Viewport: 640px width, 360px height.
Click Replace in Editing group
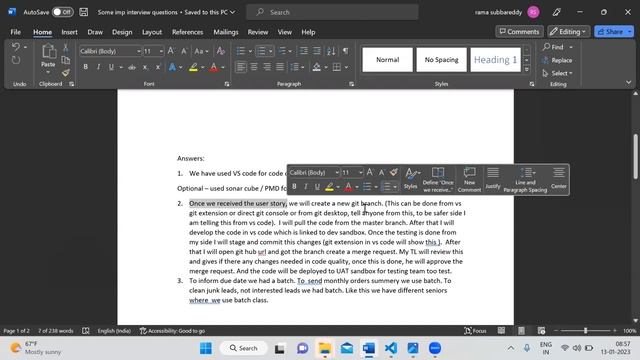click(557, 60)
